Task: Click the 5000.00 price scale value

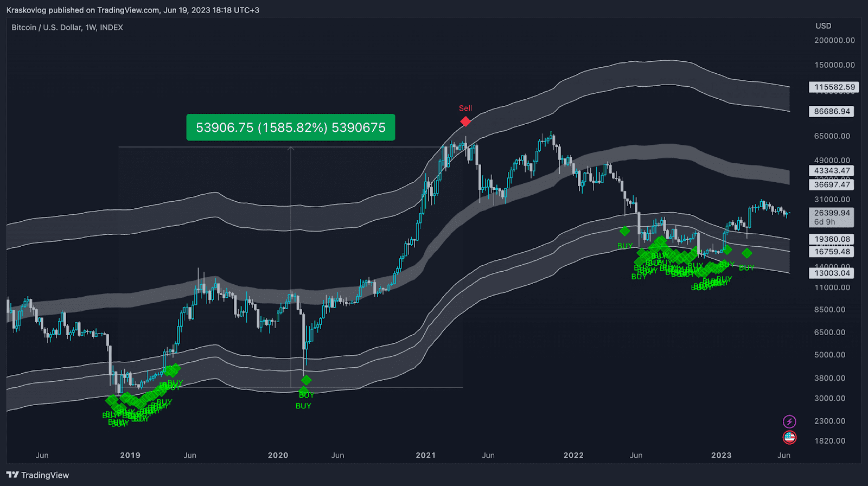Action: [830, 355]
